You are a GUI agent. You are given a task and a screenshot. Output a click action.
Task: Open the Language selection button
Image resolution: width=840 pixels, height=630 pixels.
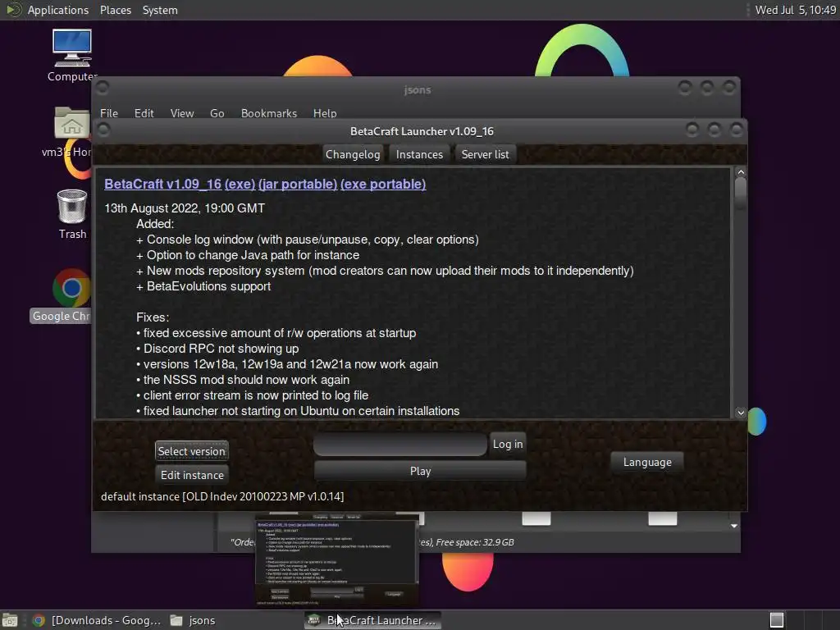tap(647, 463)
